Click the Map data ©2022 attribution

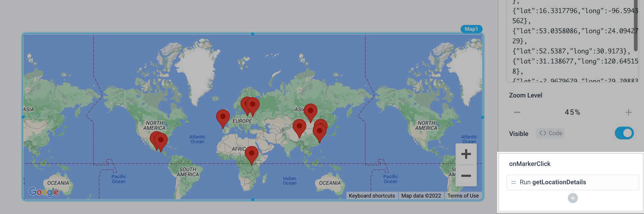421,196
